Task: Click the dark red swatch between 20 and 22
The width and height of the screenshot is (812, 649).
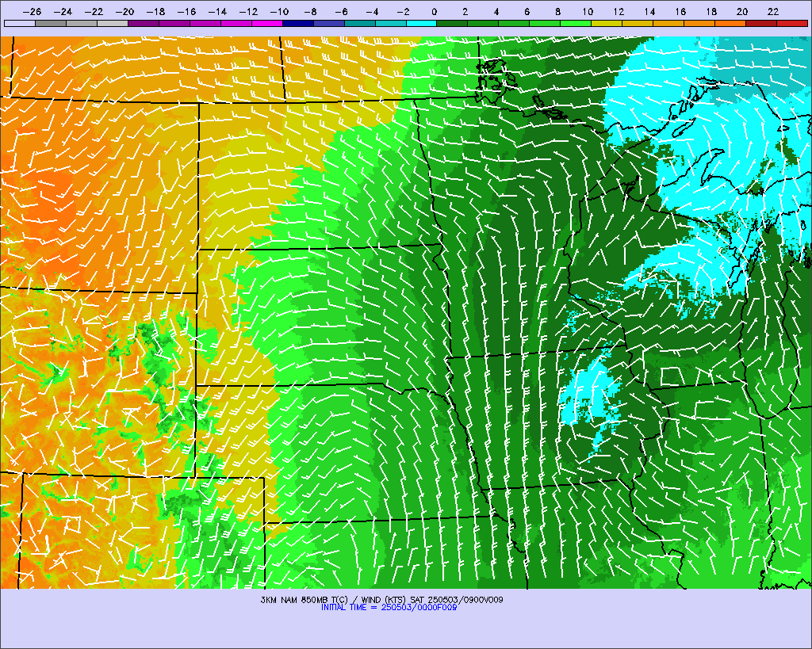Action: (761, 23)
